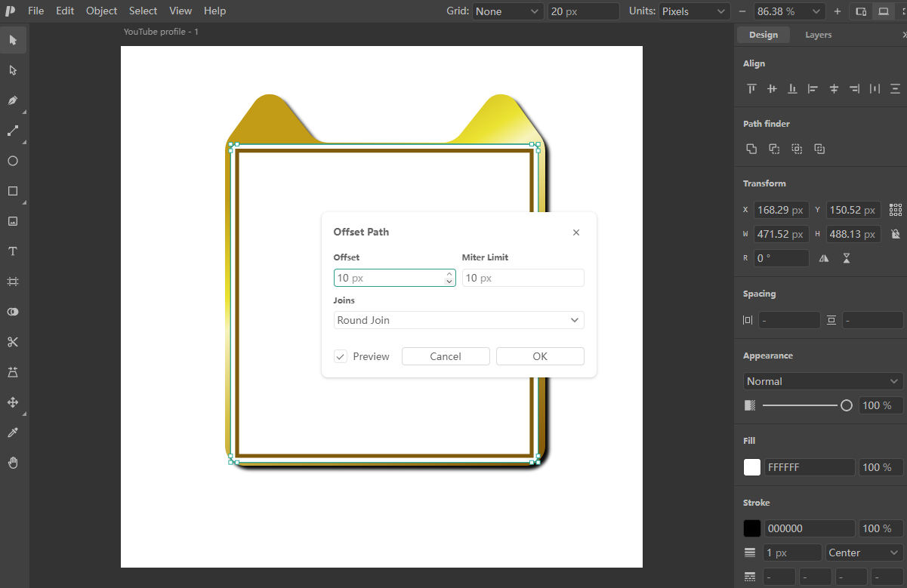Click the Unite path finder icon
This screenshot has width=907, height=588.
(x=751, y=149)
